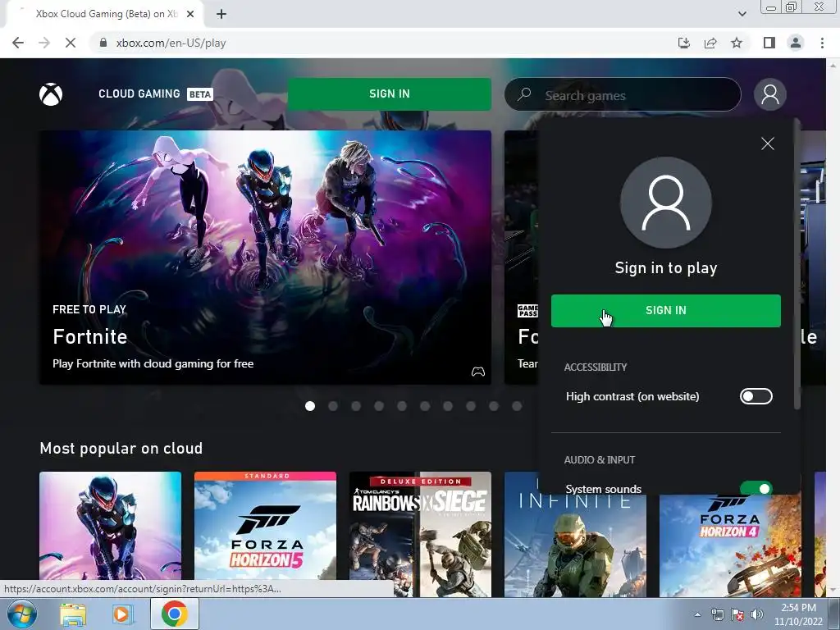Open Forza Horizon 4 game tile

tap(730, 546)
